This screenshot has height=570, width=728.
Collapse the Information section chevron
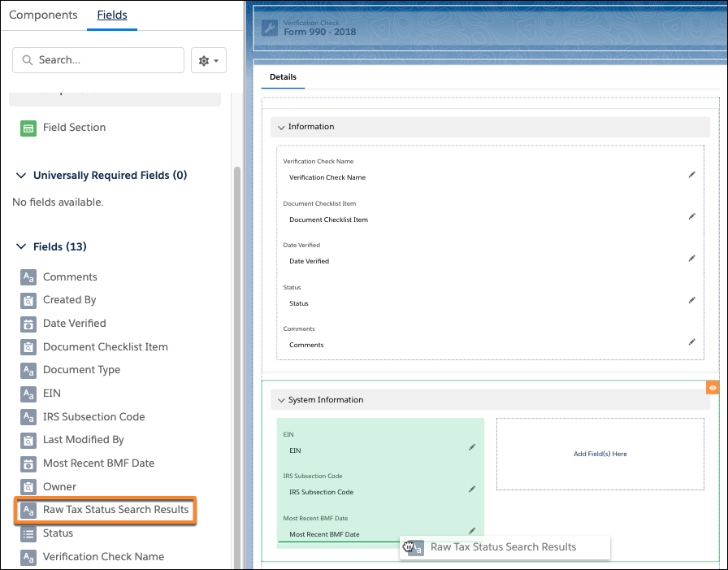(281, 128)
